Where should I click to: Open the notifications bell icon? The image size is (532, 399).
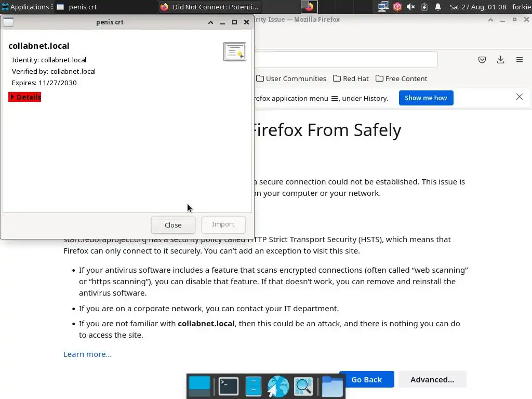click(438, 7)
